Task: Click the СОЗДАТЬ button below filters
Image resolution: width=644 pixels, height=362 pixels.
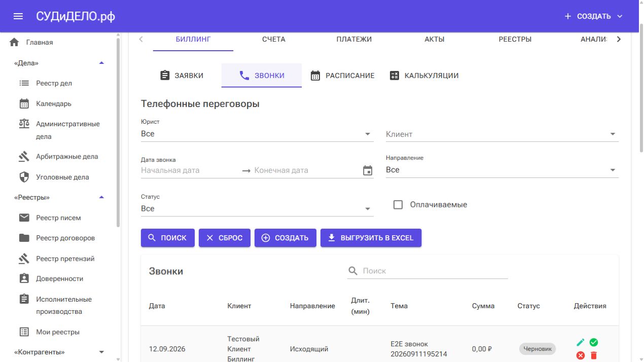Action: coord(285,238)
